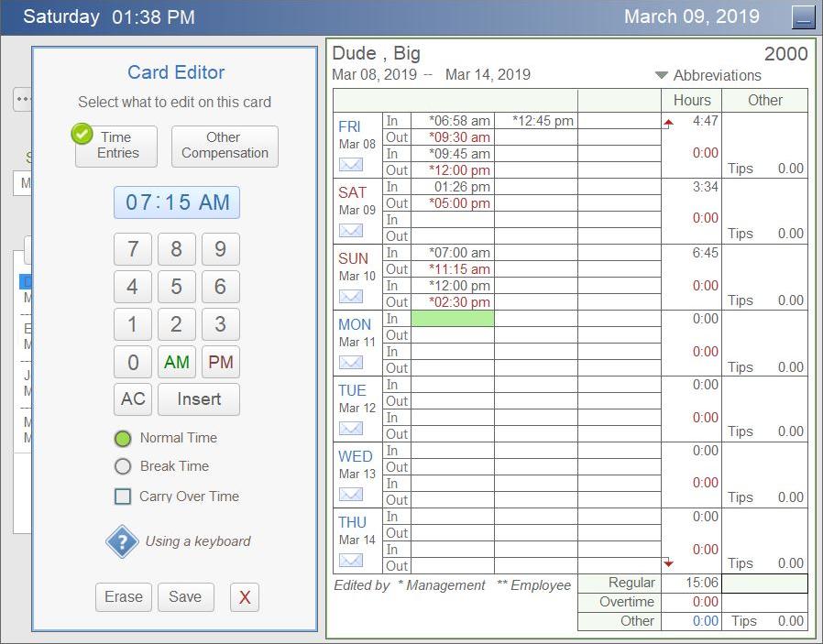823x644 pixels.
Task: Click the SUN day label
Action: [x=353, y=258]
